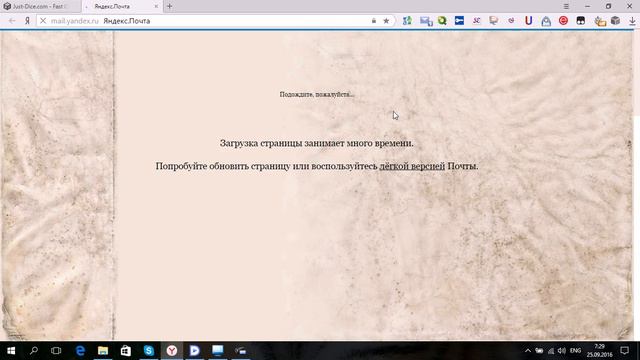Open Skype from the taskbar
Viewport: 640px width, 360px height.
tap(149, 351)
